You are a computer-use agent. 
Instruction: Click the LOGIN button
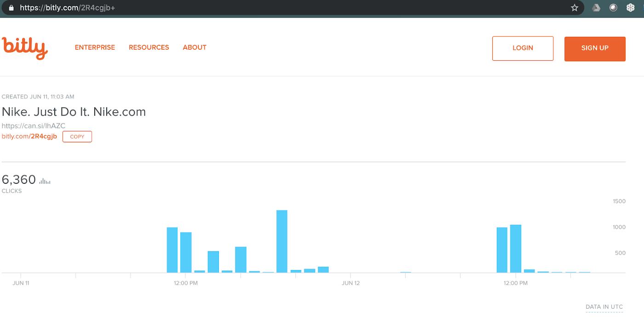pyautogui.click(x=523, y=48)
